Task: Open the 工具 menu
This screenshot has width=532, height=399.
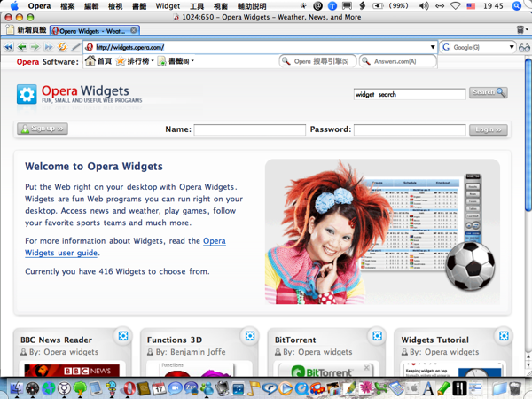Action: (x=197, y=6)
